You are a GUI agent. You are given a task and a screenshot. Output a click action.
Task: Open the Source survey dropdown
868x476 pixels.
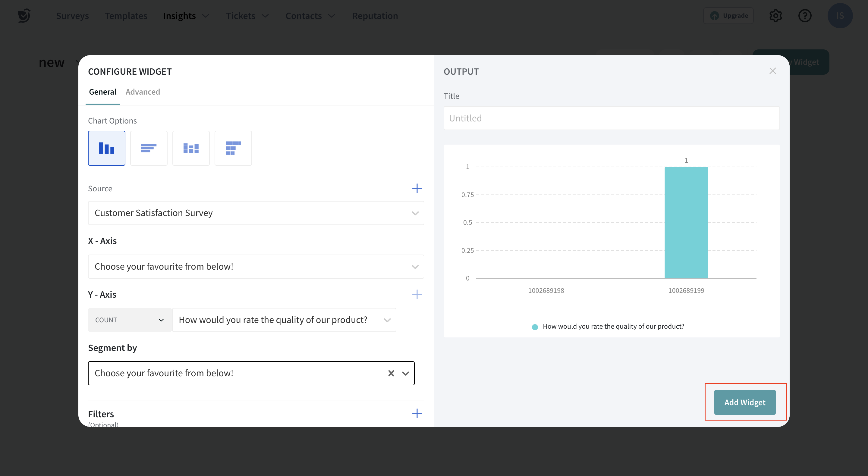256,213
